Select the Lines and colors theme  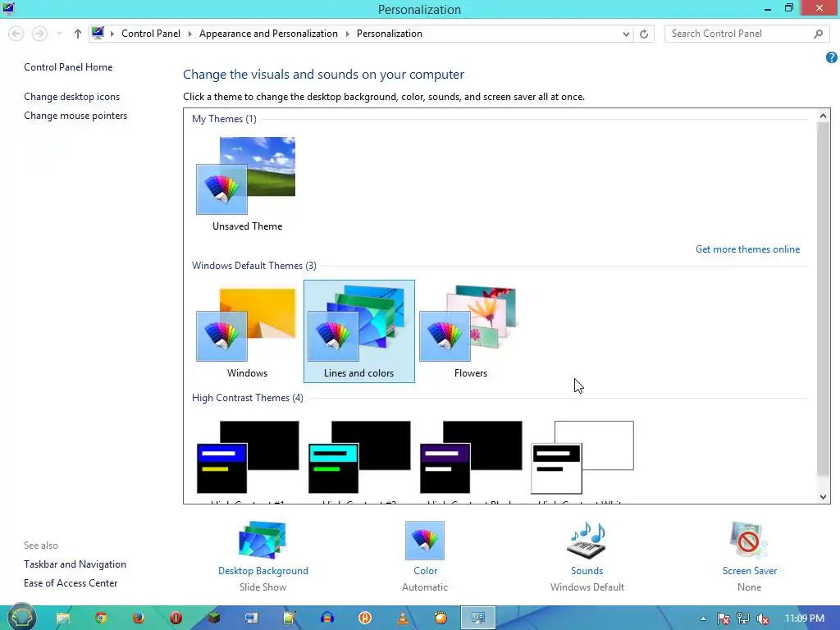pos(359,331)
